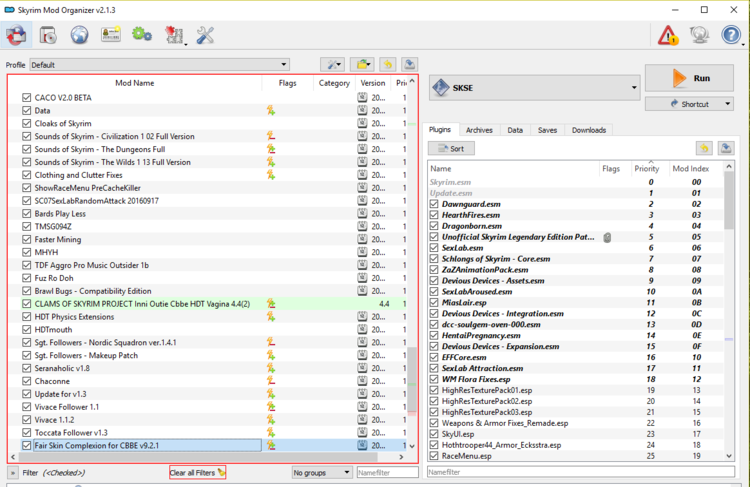The width and height of the screenshot is (750, 487).
Task: Click the plugins Namefilter field
Action: tap(581, 472)
